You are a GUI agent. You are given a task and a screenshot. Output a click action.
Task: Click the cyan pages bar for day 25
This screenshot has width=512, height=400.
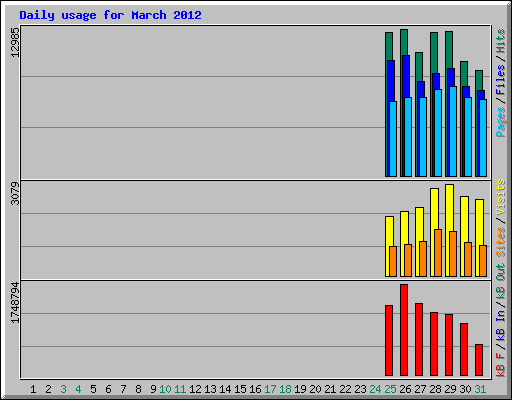pos(393,139)
